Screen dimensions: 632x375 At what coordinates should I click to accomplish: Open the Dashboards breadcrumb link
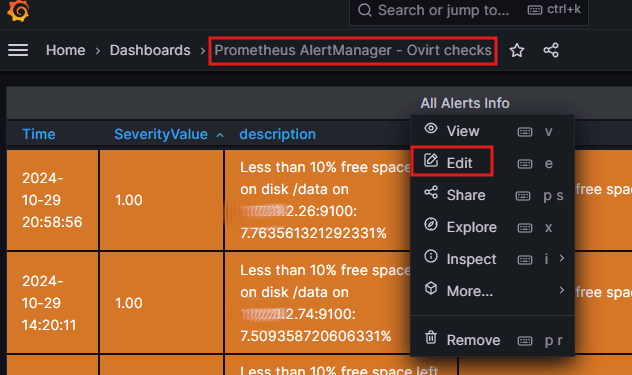[x=150, y=50]
